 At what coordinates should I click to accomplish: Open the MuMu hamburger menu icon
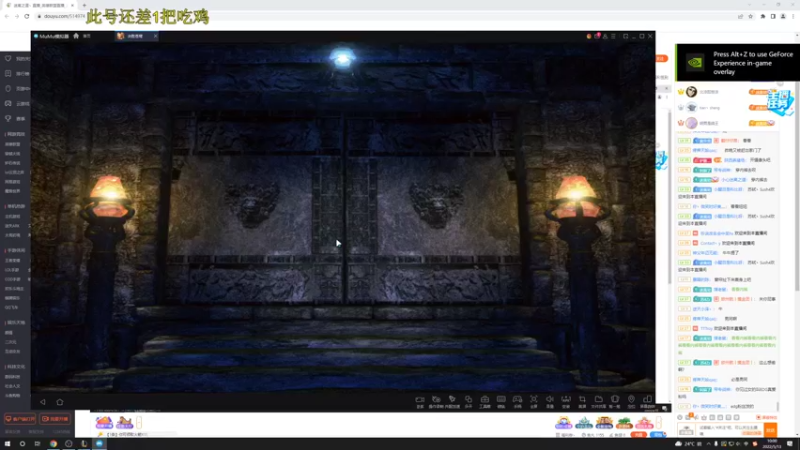coord(613,36)
